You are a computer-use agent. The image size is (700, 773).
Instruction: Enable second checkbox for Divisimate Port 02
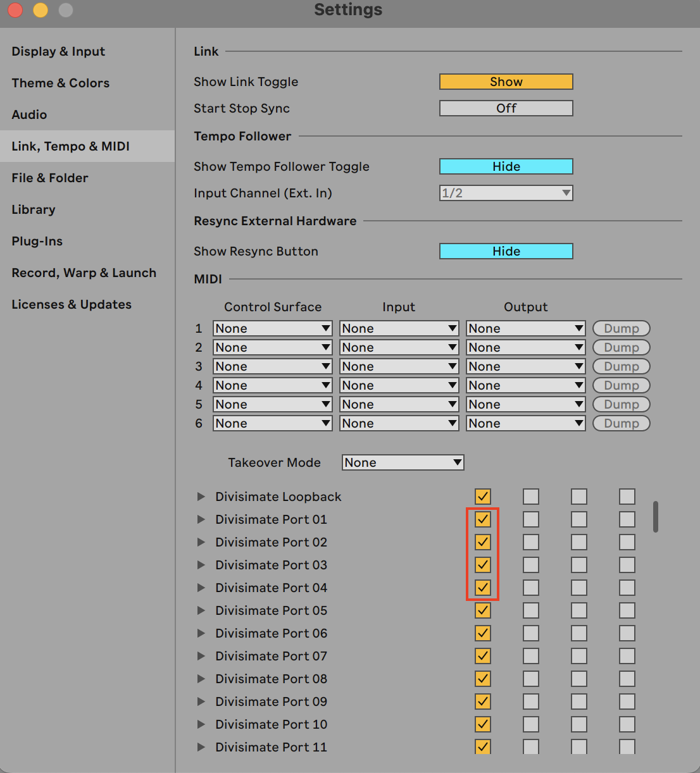pyautogui.click(x=531, y=542)
